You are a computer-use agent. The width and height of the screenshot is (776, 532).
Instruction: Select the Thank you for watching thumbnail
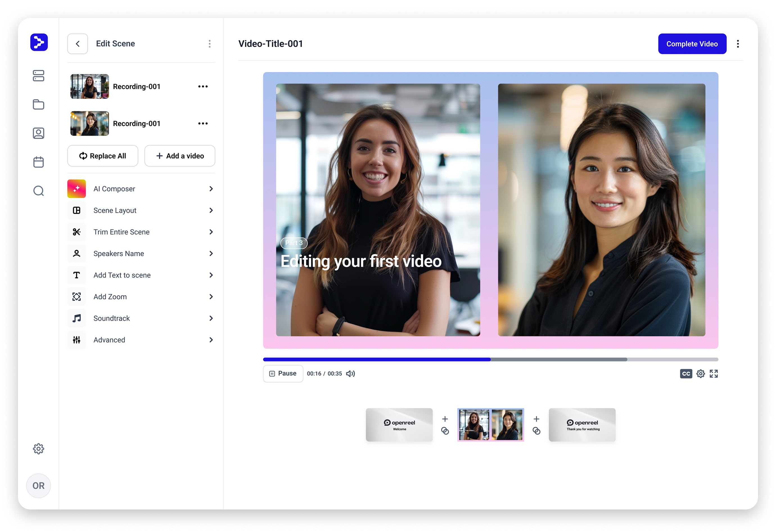[582, 425]
